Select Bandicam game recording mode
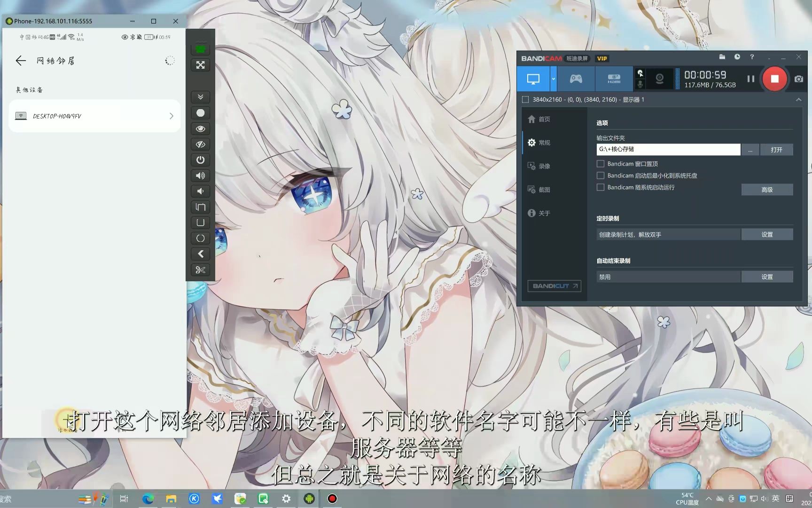This screenshot has width=812, height=508. (x=576, y=79)
